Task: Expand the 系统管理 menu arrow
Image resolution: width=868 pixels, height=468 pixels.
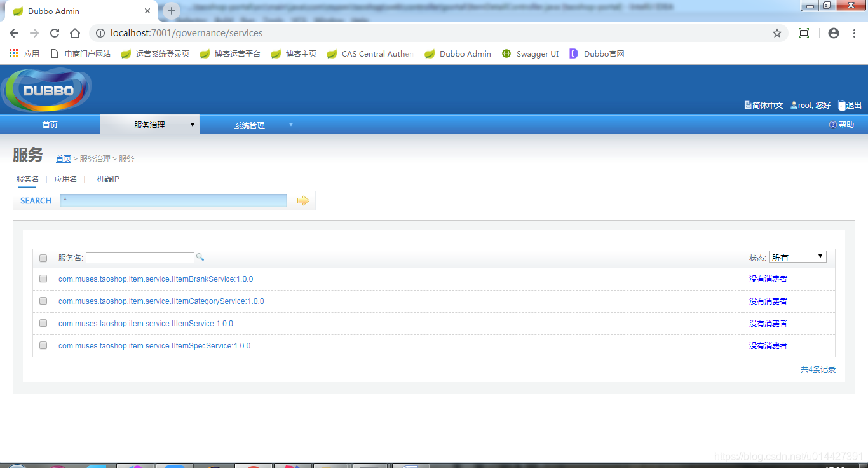Action: pos(291,125)
